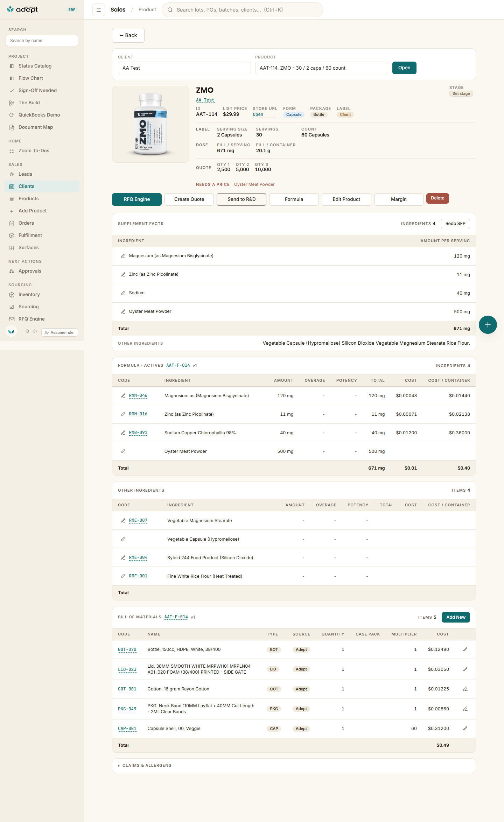Viewport: 504px width, 822px height.
Task: Click the Back button
Action: click(128, 35)
